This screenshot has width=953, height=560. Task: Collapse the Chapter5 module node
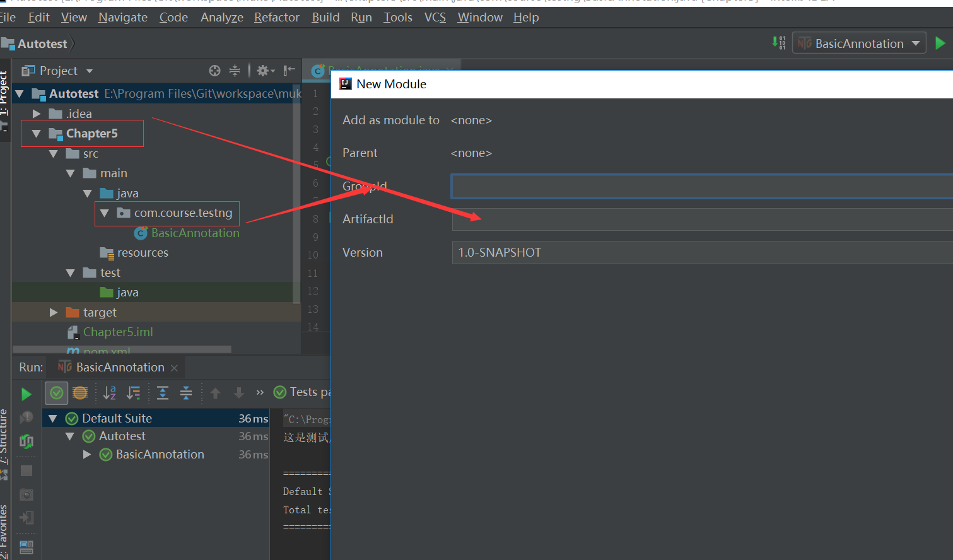click(x=37, y=134)
